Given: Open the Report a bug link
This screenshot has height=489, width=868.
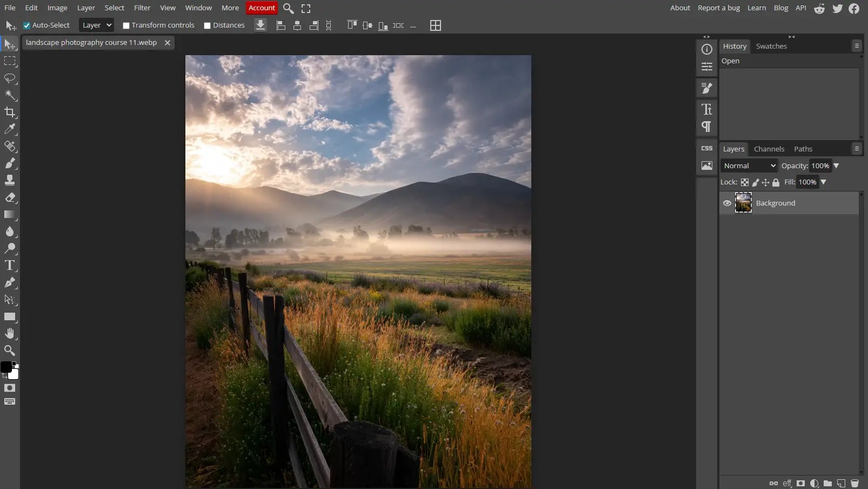Looking at the screenshot, I should (x=718, y=8).
